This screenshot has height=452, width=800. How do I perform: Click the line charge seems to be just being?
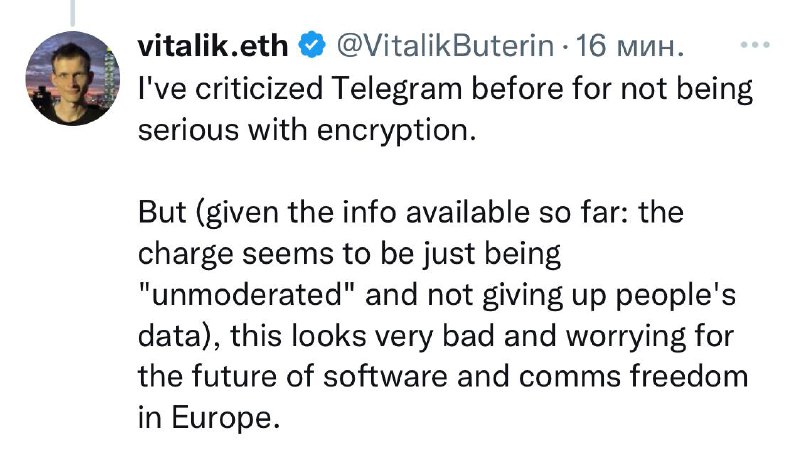tap(349, 254)
